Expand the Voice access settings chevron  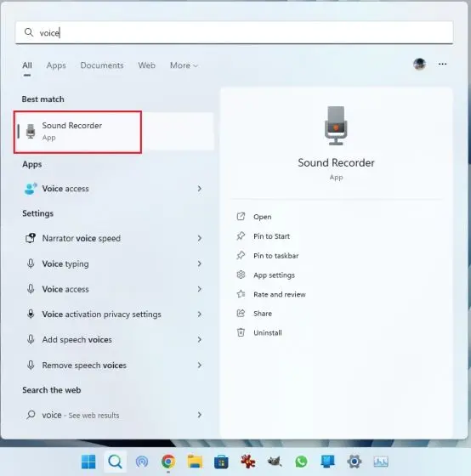(200, 289)
